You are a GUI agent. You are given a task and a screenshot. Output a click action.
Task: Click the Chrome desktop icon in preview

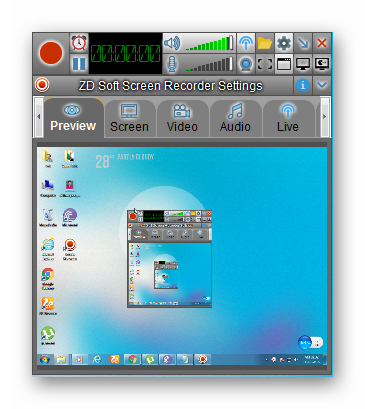pos(48,278)
